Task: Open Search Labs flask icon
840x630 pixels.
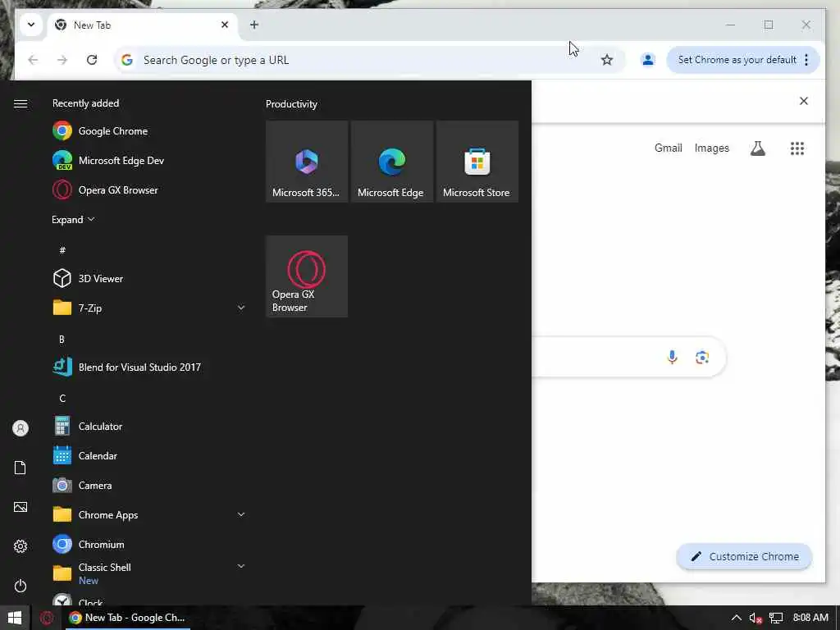Action: click(x=757, y=148)
